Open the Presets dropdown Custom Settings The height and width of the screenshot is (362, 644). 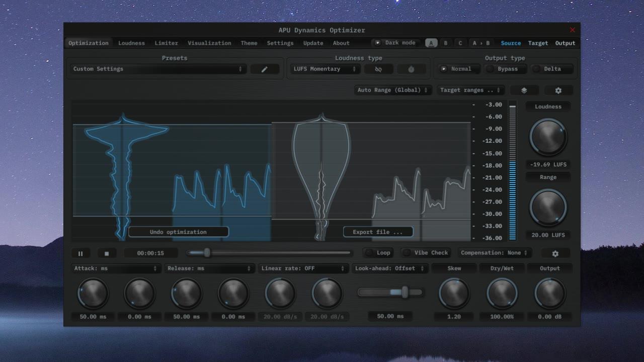[x=157, y=69]
